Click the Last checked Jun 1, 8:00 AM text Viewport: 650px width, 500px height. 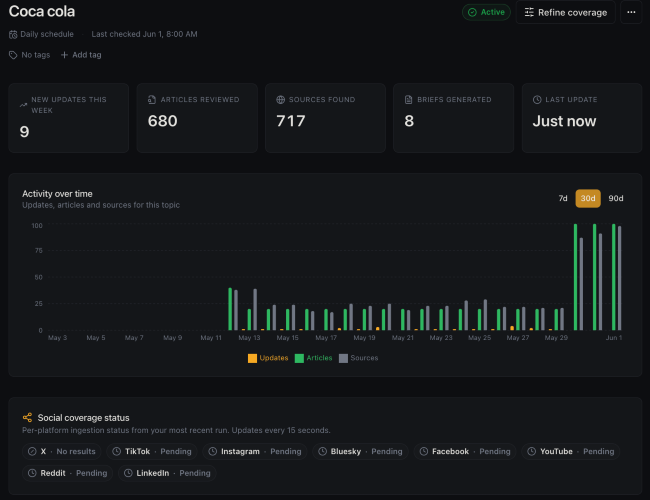click(x=144, y=34)
